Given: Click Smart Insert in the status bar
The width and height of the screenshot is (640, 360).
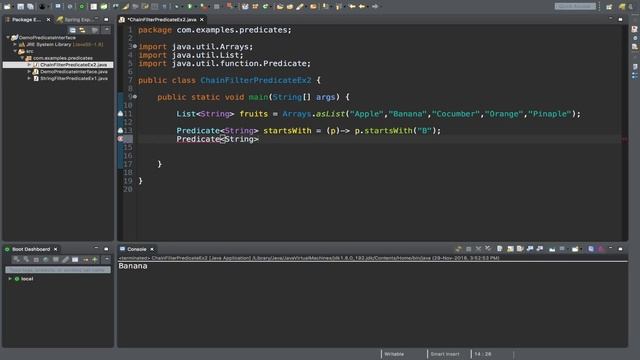Looking at the screenshot, I should [445, 354].
